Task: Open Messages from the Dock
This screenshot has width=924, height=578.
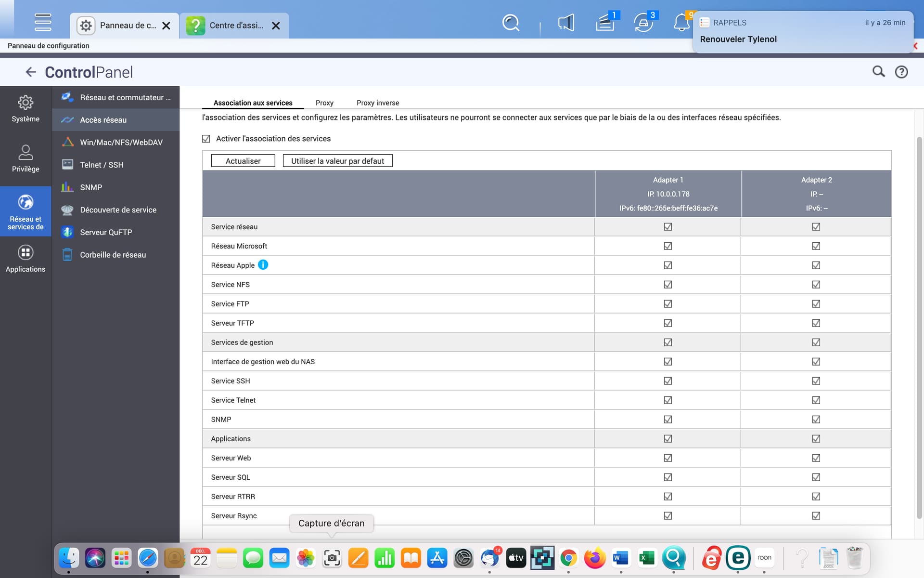Action: click(253, 558)
